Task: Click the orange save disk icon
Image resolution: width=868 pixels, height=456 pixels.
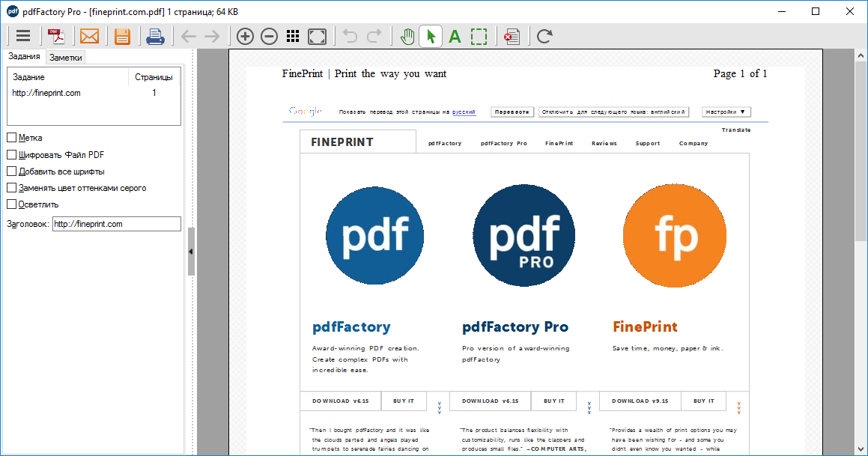Action: pyautogui.click(x=122, y=36)
